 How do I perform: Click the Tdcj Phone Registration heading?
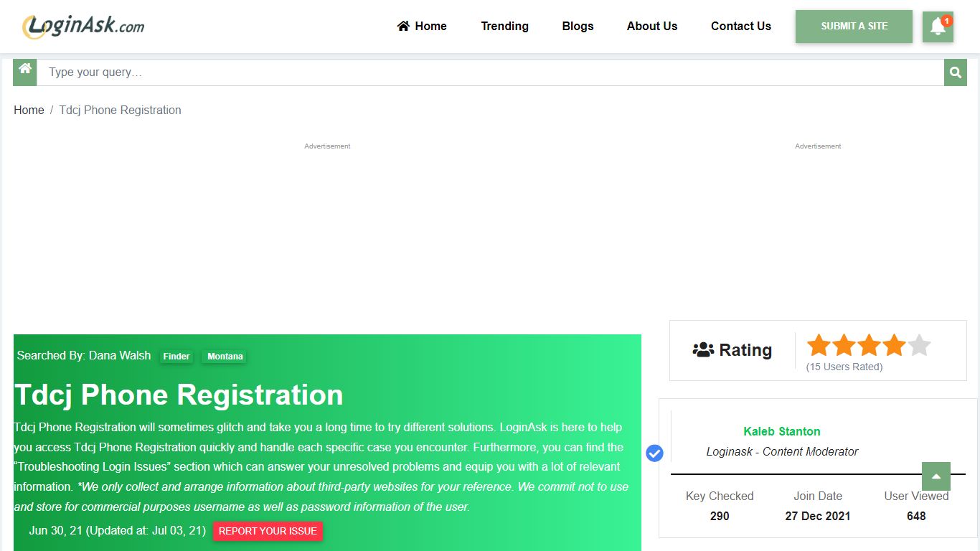point(179,395)
